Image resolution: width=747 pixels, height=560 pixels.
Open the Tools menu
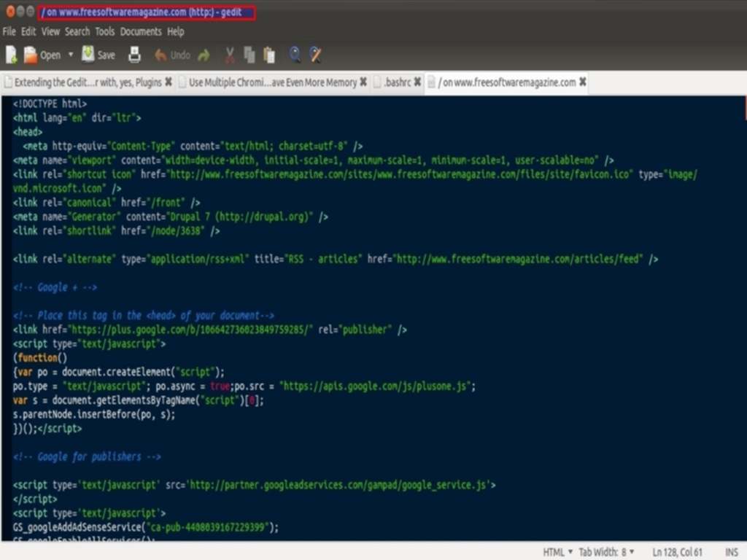[x=105, y=31]
